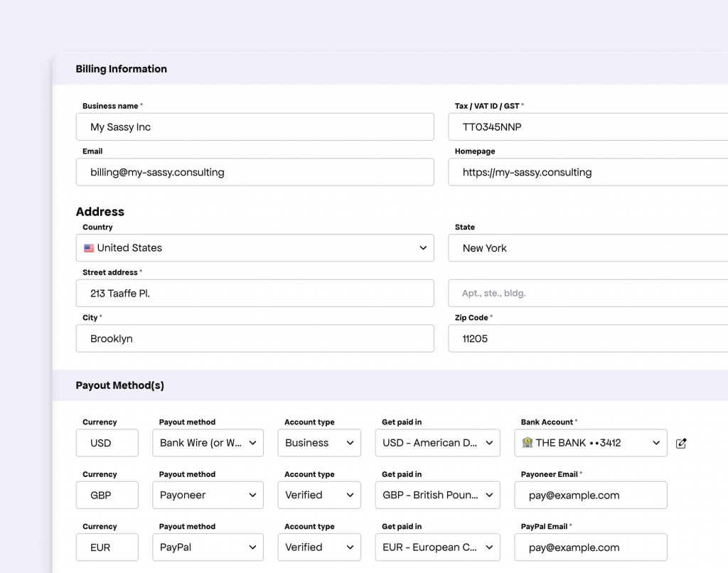Click the Business name field containing My Sassy Inc
This screenshot has width=728, height=573.
[255, 127]
